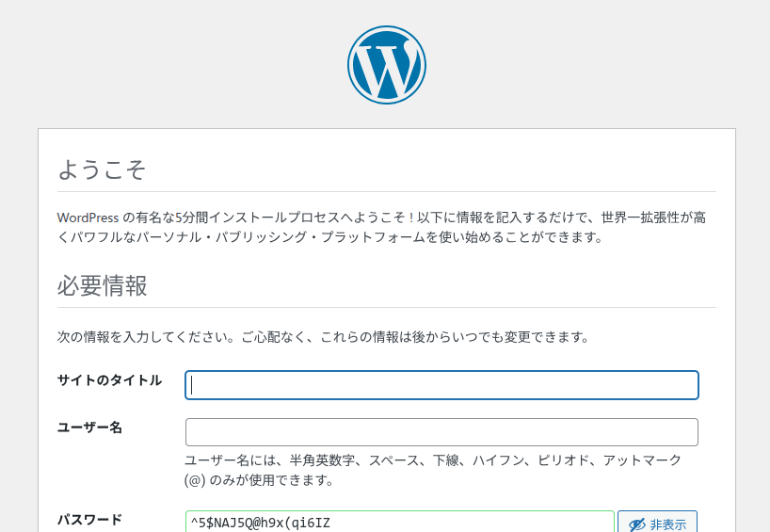Click the crossed-out eye icon beside the password
This screenshot has width=770, height=532.
tap(637, 525)
